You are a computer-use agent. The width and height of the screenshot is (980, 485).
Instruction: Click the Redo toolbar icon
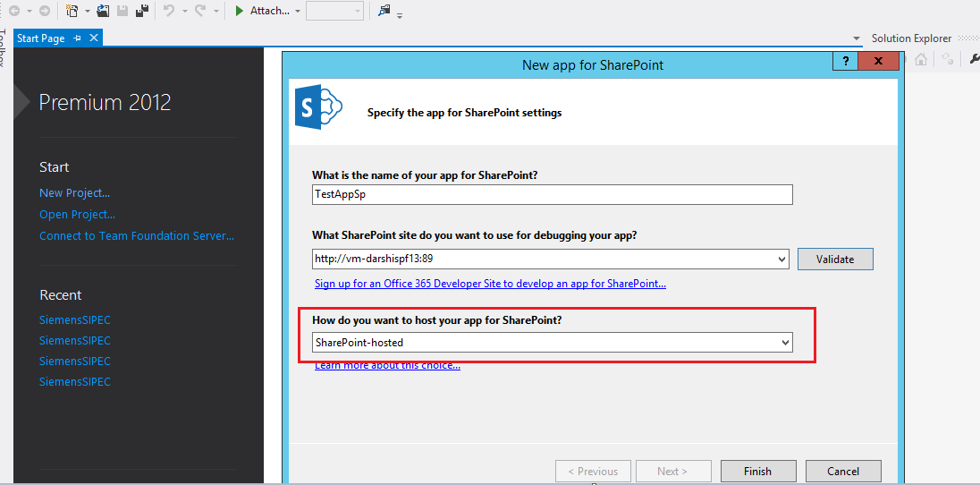(x=201, y=11)
